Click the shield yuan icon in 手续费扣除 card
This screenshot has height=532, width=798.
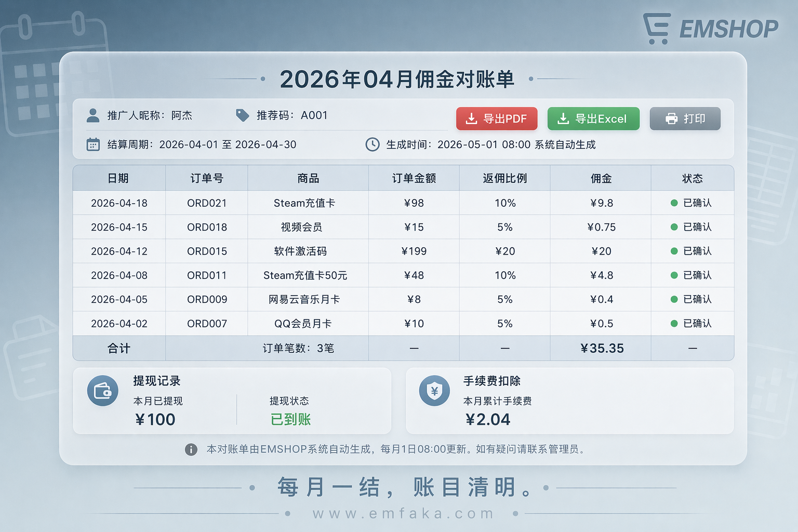click(435, 391)
